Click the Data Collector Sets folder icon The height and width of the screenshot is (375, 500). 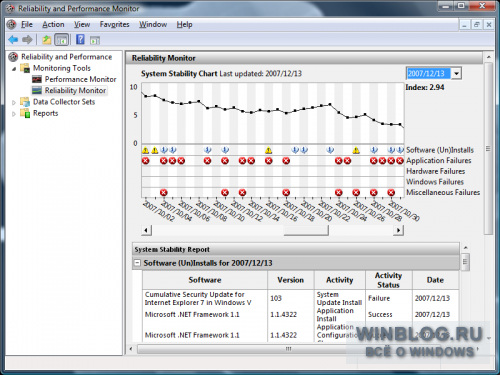25,102
